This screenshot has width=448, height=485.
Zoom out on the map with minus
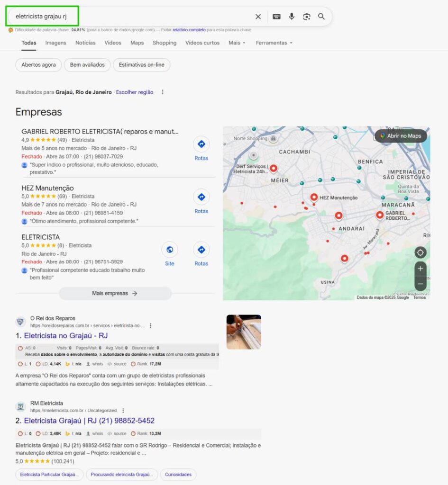[x=420, y=284]
